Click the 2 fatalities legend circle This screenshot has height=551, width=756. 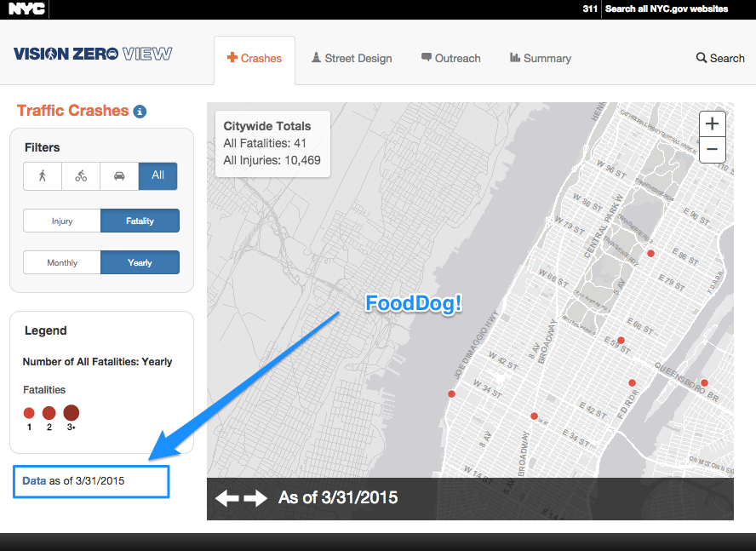[49, 413]
